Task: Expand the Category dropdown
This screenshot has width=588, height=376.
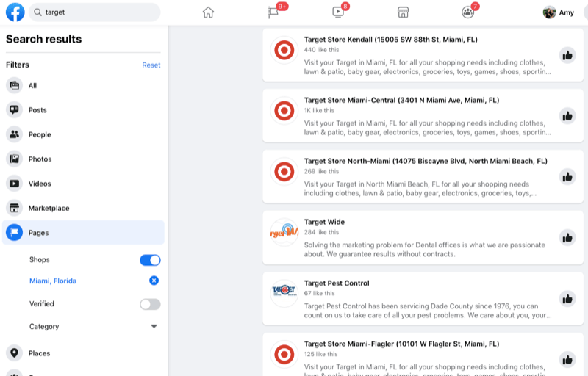Action: 154,326
